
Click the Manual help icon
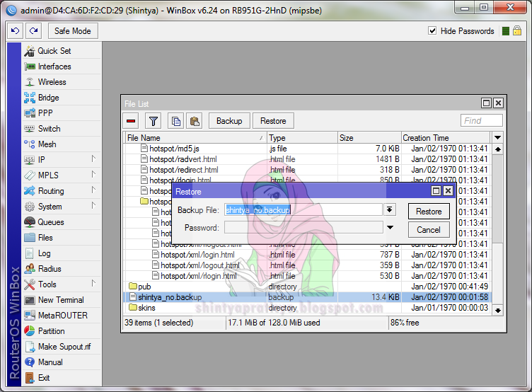[x=30, y=362]
